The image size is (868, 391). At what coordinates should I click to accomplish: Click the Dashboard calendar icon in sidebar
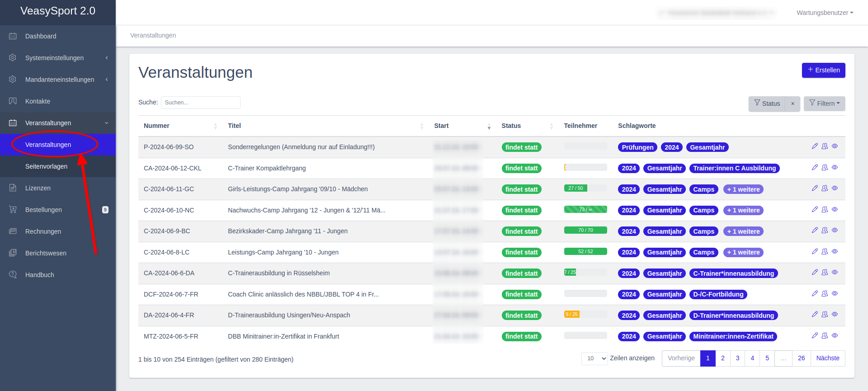point(13,36)
